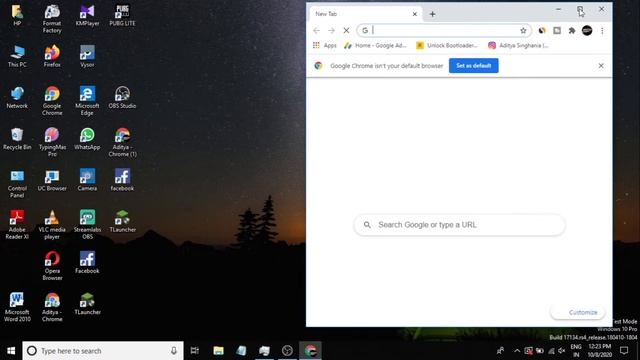Select the Microsoft Edge desktop icon

point(87,101)
